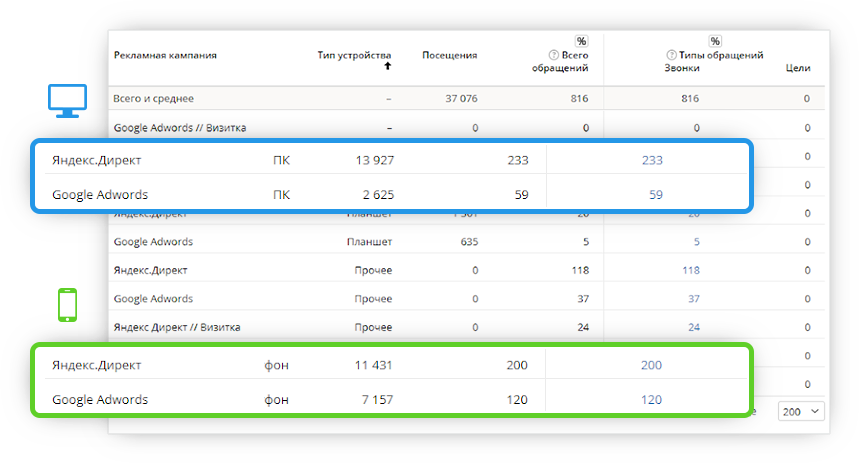
Task: Click visits value 7 157
Action: coord(377,399)
